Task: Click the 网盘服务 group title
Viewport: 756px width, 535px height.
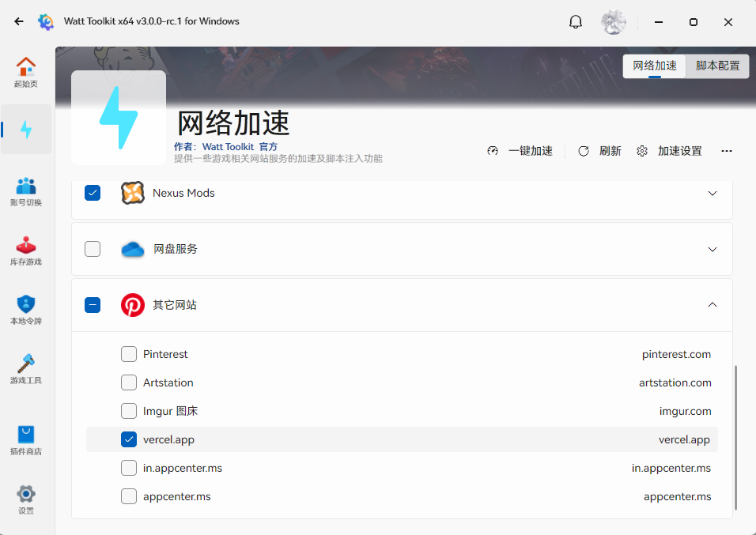Action: [176, 249]
